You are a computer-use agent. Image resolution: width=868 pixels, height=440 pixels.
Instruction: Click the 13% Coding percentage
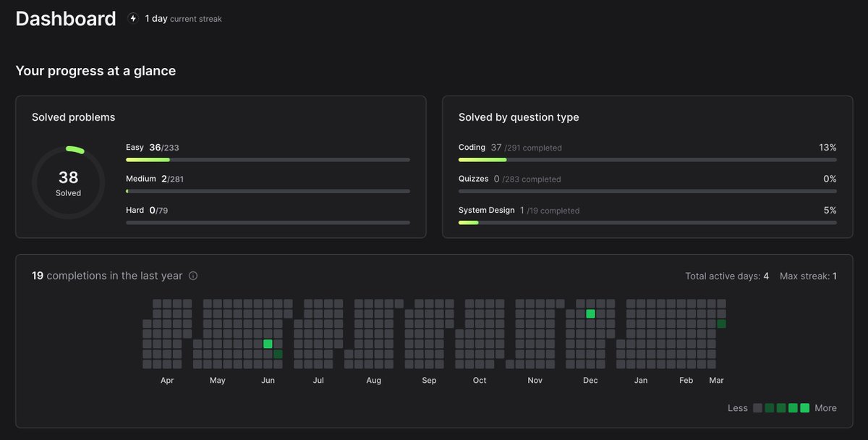tap(827, 148)
